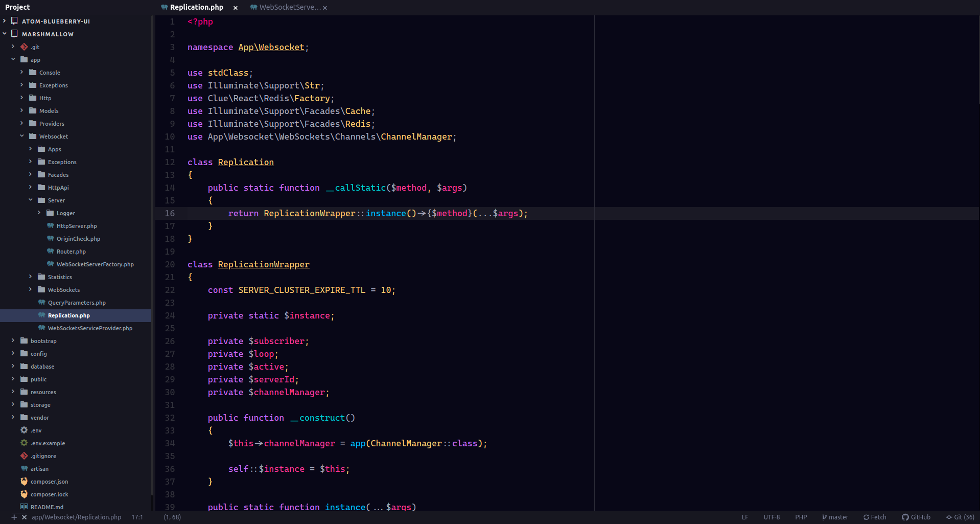The width and height of the screenshot is (980, 524).
Task: Expand the Models folder chevron
Action: click(x=22, y=110)
